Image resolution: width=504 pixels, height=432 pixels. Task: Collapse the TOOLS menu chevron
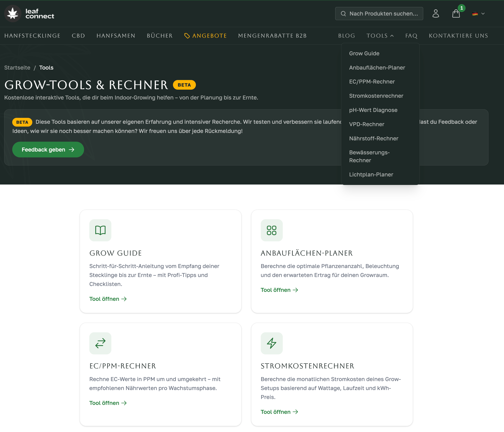coord(392,36)
